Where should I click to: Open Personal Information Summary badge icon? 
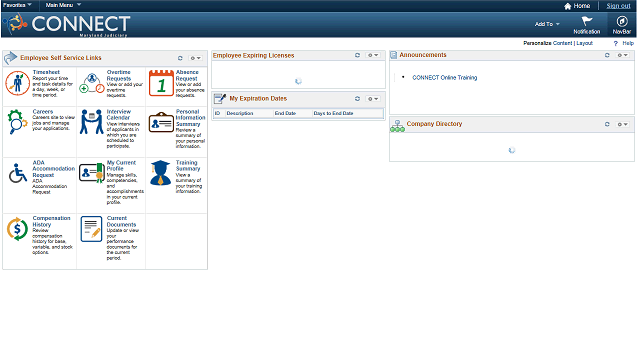pyautogui.click(x=161, y=122)
